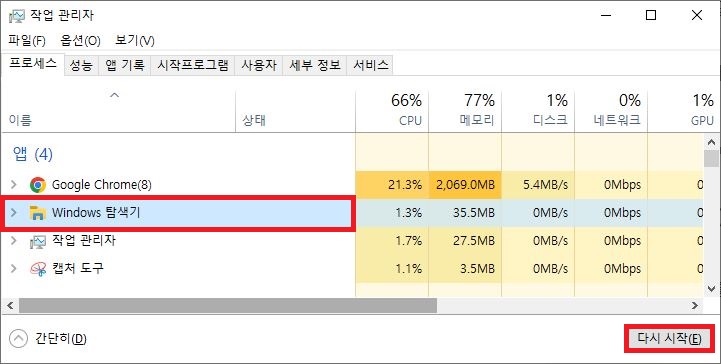Click the 다시 시작(E) button

tap(670, 339)
